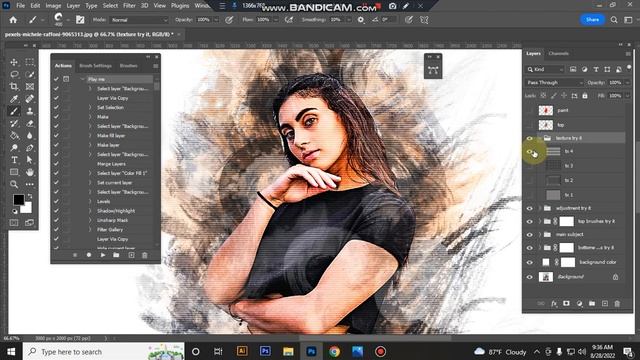Create new action set folder
This screenshot has height=360, width=640.
click(x=116, y=255)
